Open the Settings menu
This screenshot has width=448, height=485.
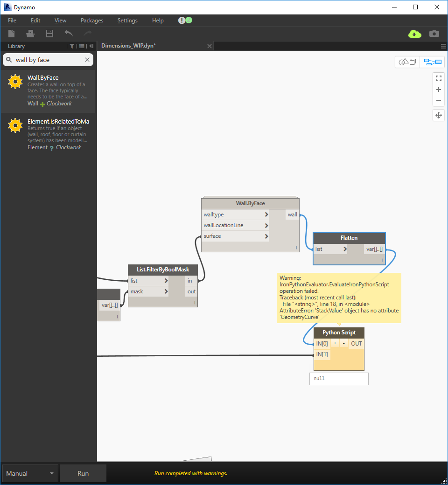point(127,21)
